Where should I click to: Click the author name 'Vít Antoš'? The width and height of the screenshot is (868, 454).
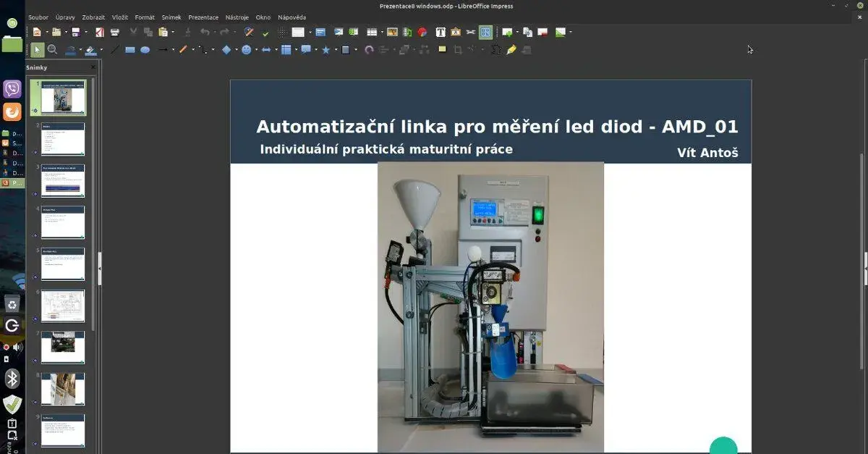click(707, 153)
